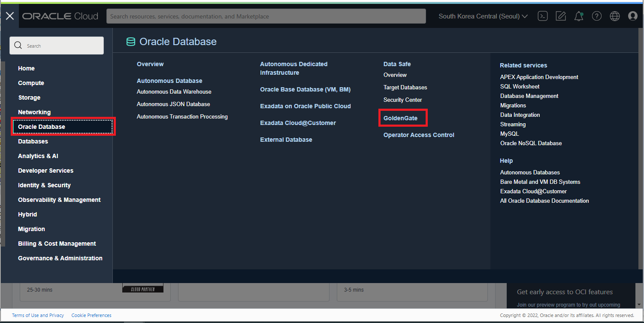The width and height of the screenshot is (644, 323).
Task: Open Exadata on Oracle Public Cloud
Action: [305, 106]
